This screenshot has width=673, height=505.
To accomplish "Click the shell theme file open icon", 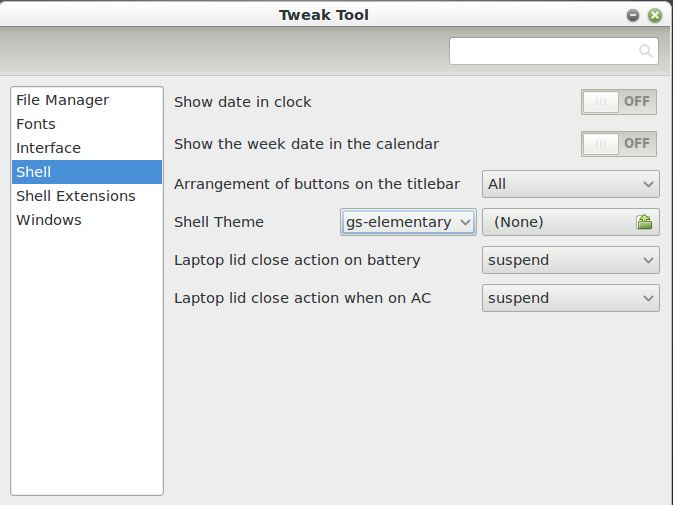I will click(645, 222).
